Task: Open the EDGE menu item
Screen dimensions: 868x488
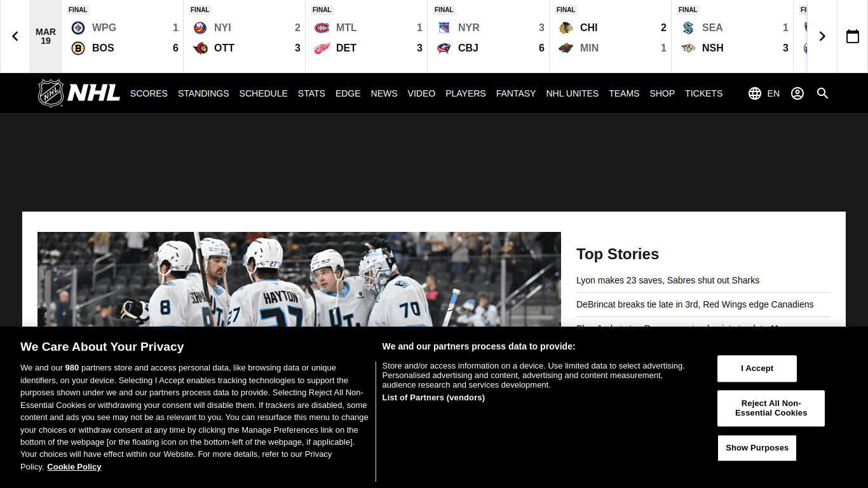Action: [348, 93]
